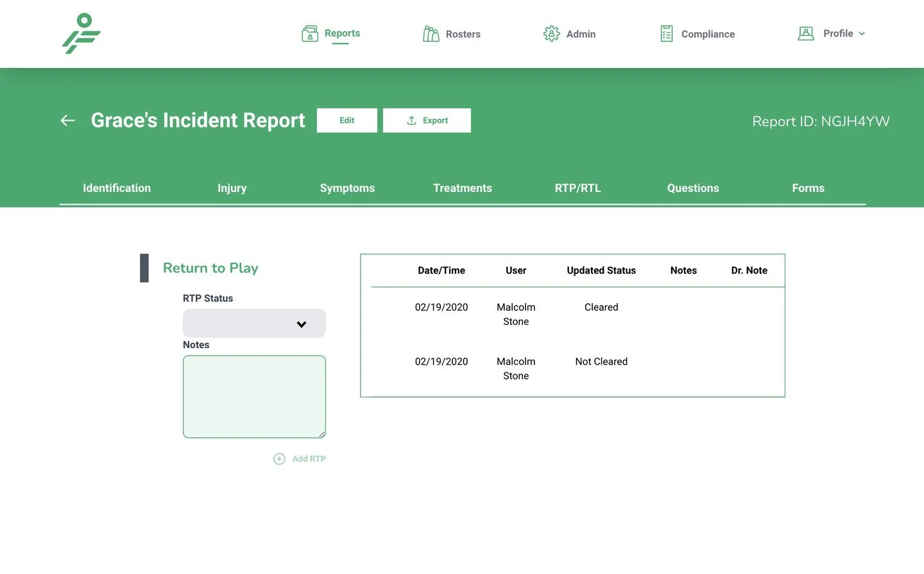Select the Cleared status cell
Viewport: 924px width, 574px height.
pyautogui.click(x=601, y=307)
